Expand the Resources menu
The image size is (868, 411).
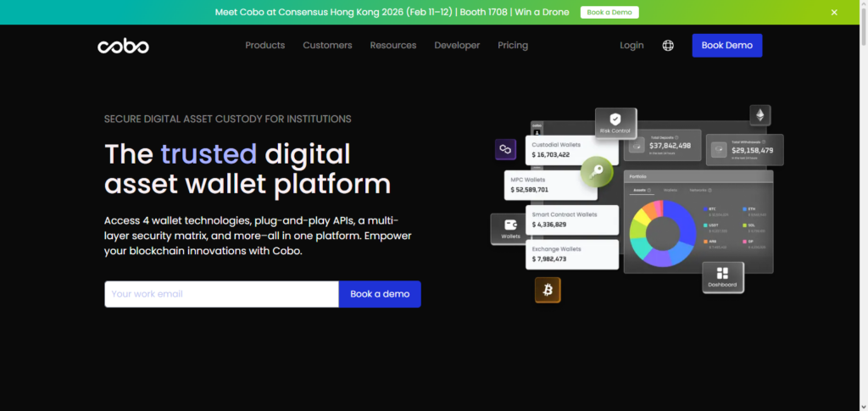[x=393, y=46]
